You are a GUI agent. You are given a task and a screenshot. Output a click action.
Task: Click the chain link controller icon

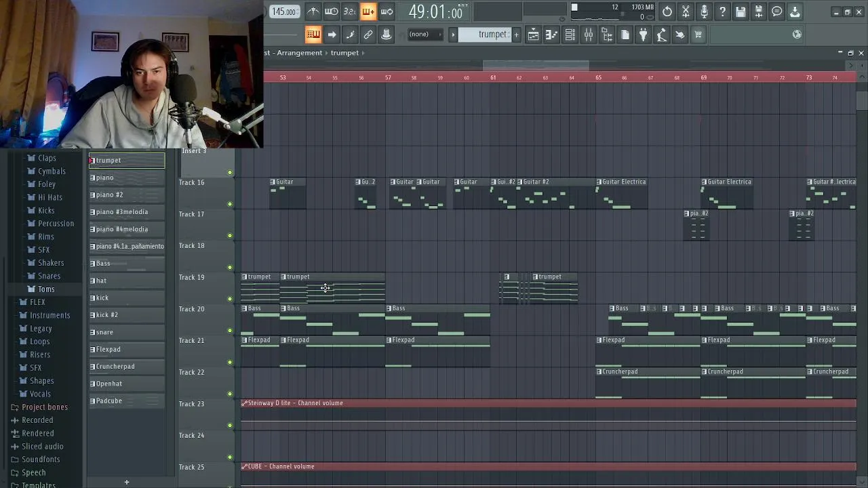pos(368,35)
